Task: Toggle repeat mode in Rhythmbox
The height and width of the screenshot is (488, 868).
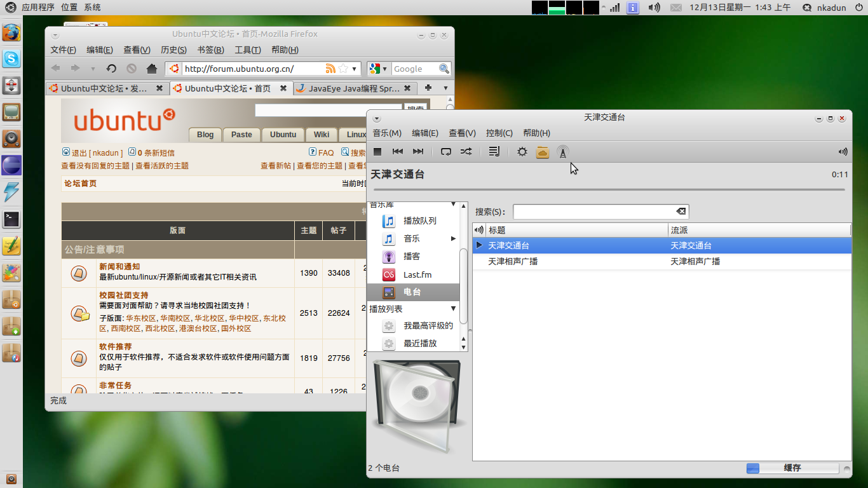Action: pyautogui.click(x=446, y=152)
